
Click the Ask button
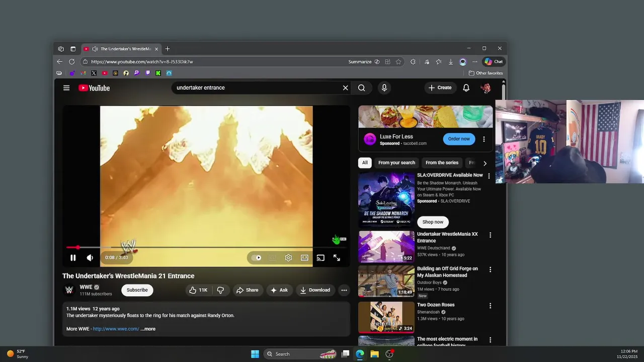(279, 290)
